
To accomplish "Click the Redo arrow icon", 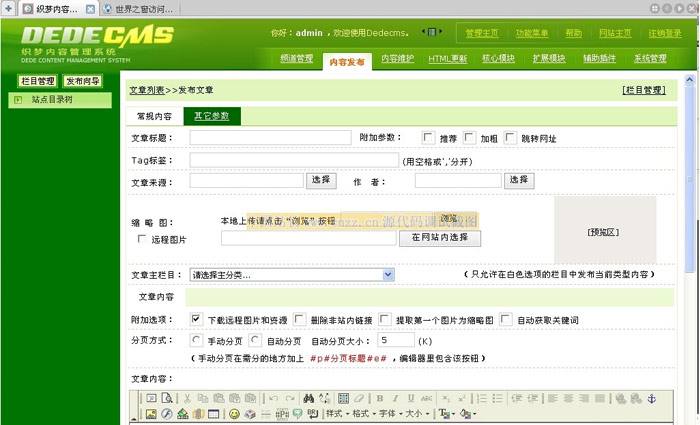I will click(x=290, y=398).
